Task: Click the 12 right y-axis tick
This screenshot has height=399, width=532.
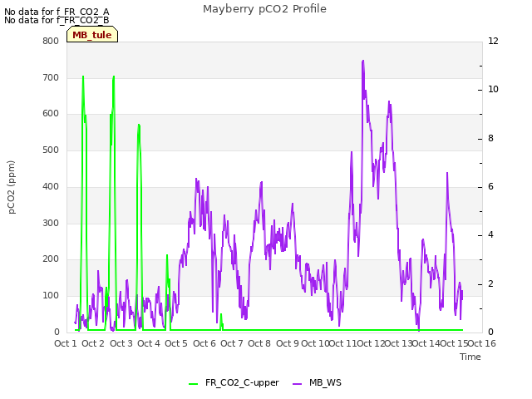Action: (493, 41)
